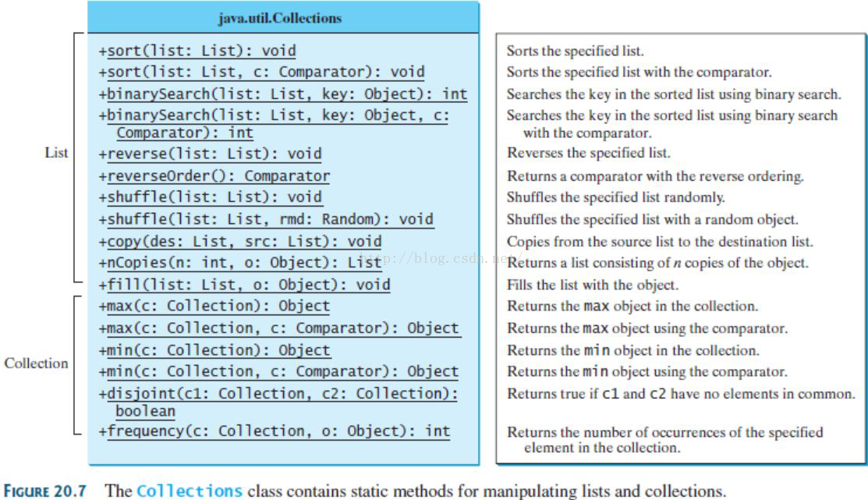Select +max(c: Collection, c: Comparator): Object
The width and height of the screenshot is (868, 500).
pos(278,328)
